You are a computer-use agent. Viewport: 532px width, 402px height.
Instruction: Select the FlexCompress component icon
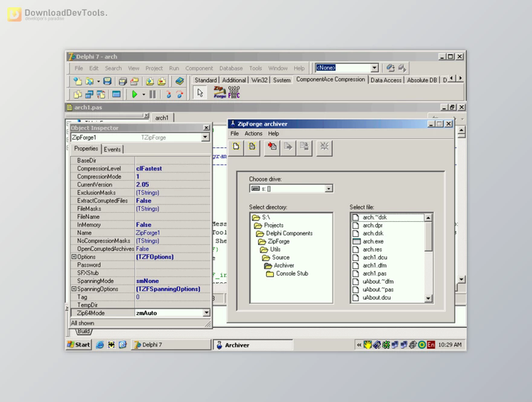[x=234, y=92]
